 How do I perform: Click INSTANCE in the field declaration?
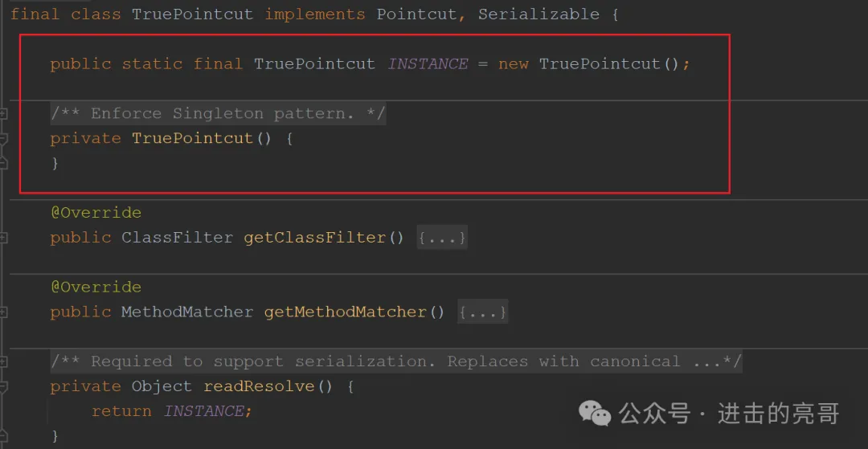tap(428, 64)
